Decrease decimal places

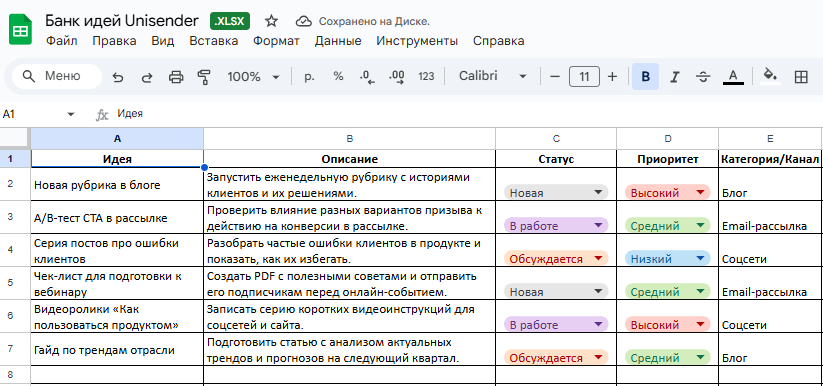point(367,77)
